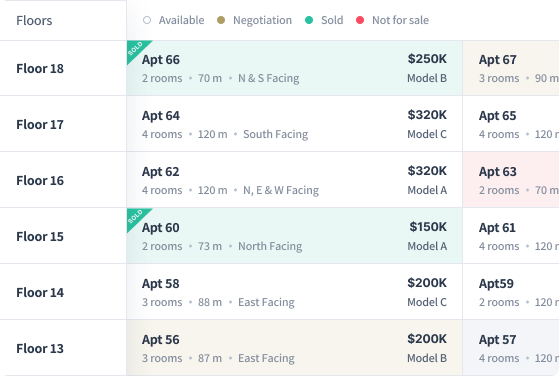Click the green Sold legend dot
This screenshot has height=376, width=559.
coord(309,20)
